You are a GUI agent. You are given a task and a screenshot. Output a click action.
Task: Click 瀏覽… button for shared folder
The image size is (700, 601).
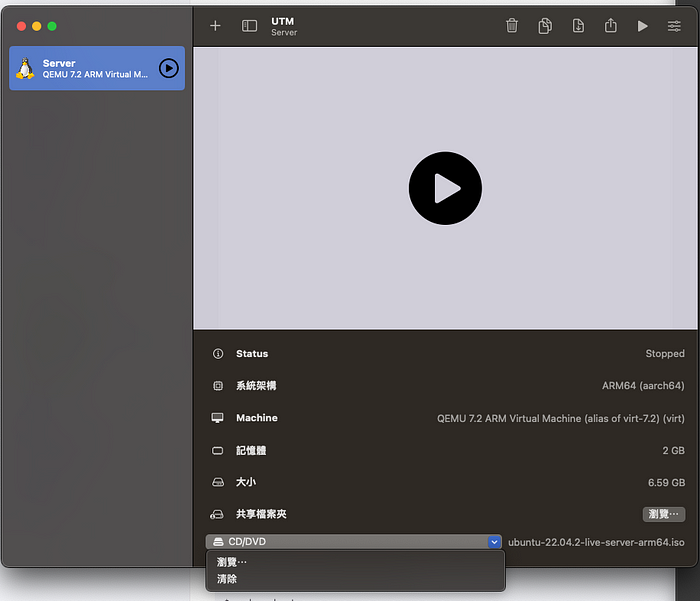click(664, 514)
